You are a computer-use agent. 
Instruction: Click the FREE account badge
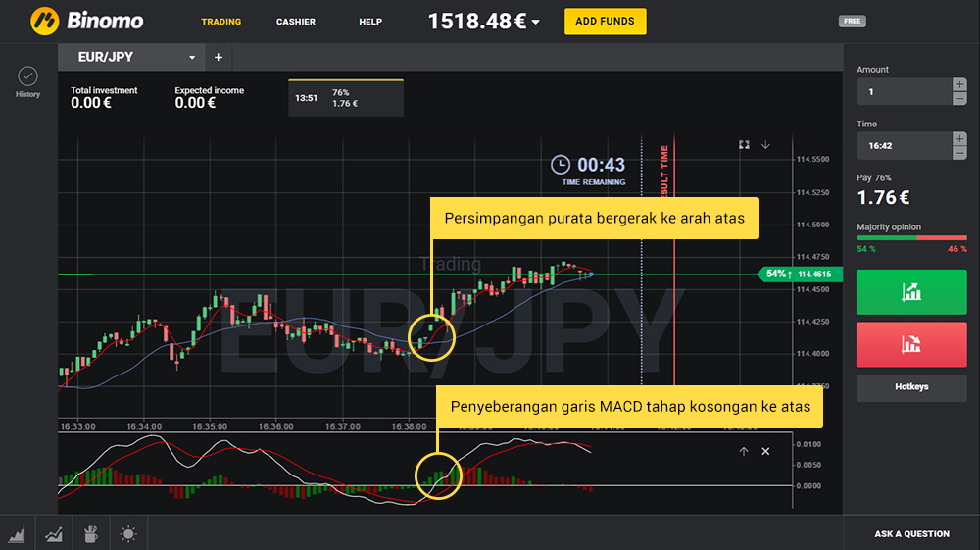coord(852,22)
